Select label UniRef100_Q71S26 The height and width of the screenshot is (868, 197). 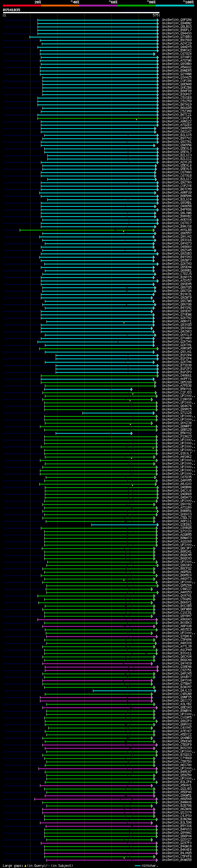click(177, 413)
